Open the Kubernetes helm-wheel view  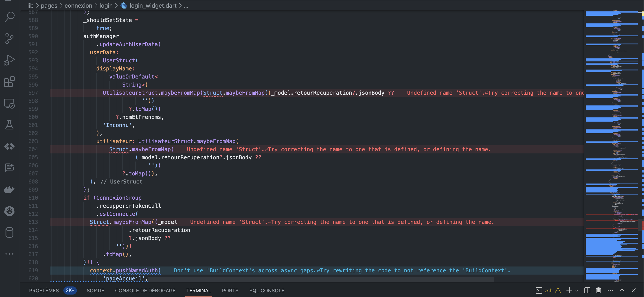pyautogui.click(x=9, y=211)
